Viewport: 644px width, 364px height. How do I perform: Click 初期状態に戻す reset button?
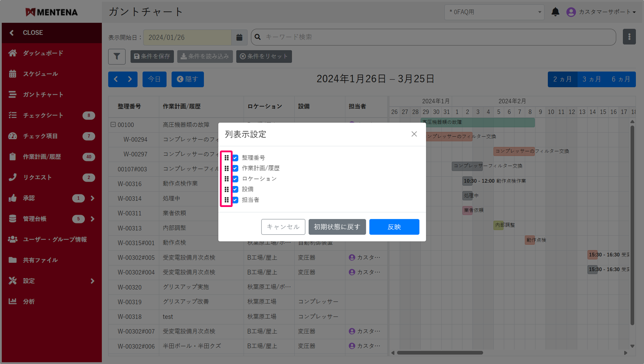coord(337,227)
